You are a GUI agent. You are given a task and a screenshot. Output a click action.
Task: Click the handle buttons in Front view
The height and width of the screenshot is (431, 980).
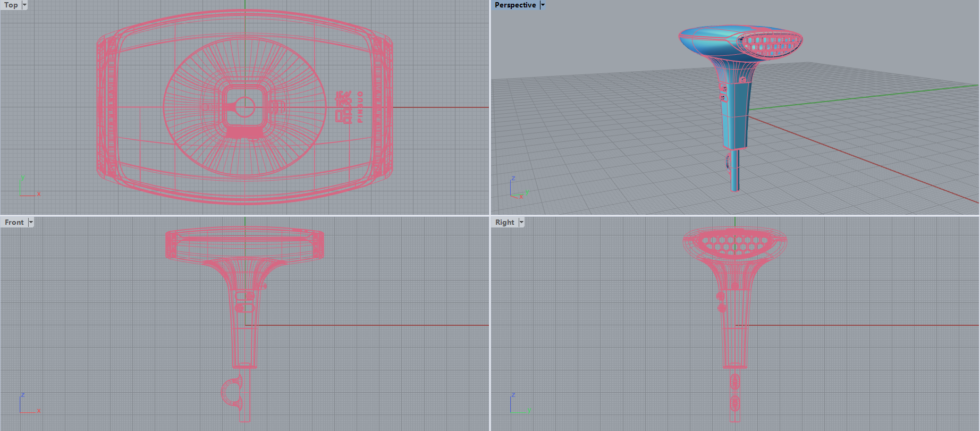(x=244, y=301)
